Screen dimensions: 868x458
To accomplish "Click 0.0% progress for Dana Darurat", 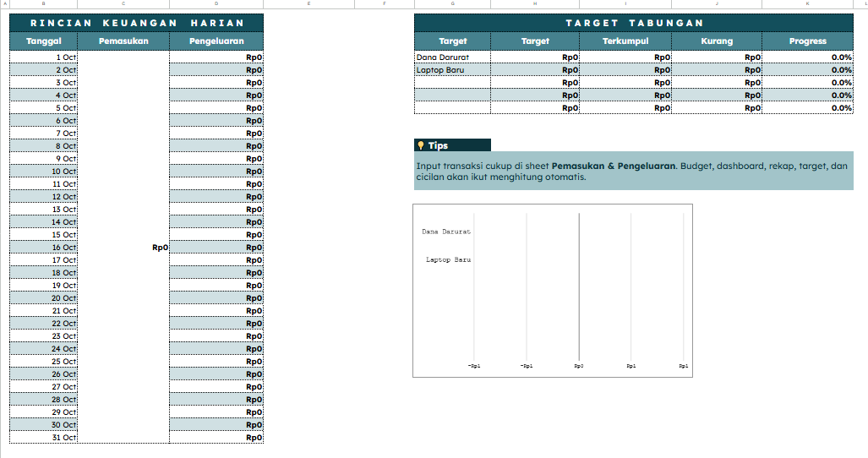I will tap(808, 57).
